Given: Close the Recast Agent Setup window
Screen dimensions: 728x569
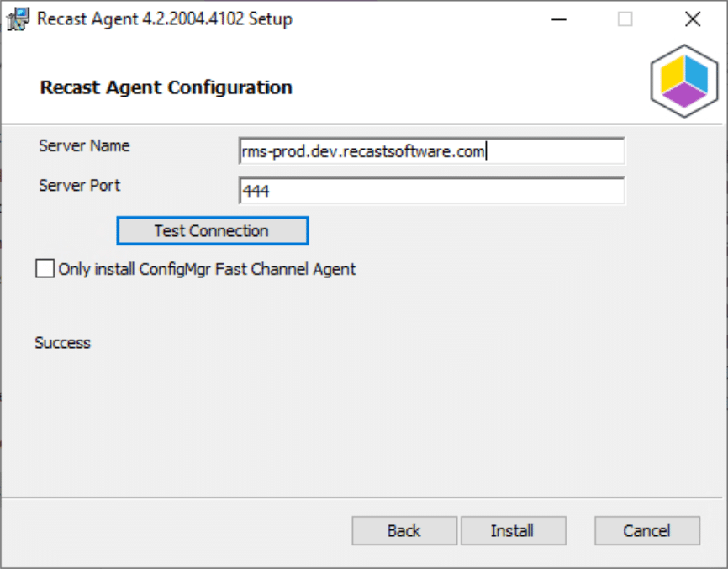Looking at the screenshot, I should click(692, 19).
